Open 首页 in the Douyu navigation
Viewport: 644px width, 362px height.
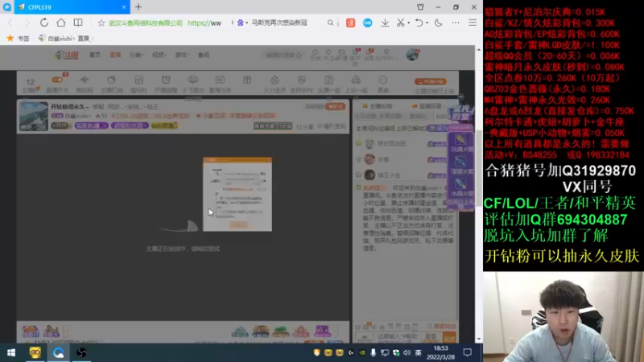pos(95,55)
